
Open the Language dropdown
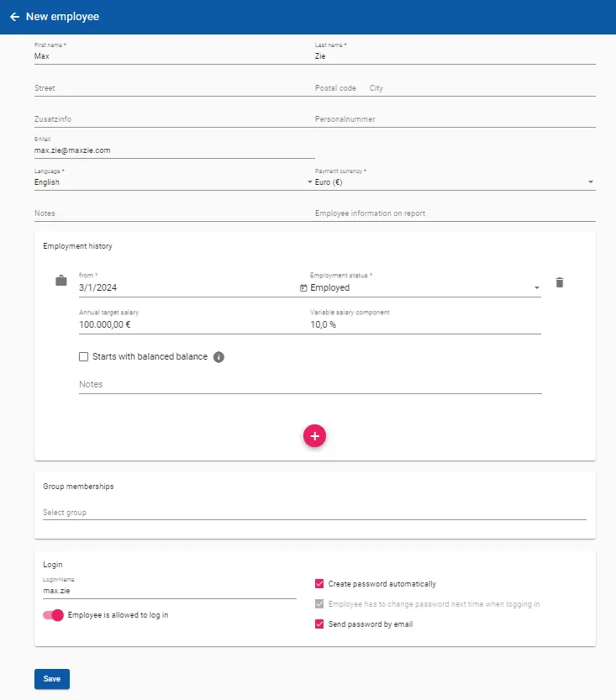tap(309, 182)
